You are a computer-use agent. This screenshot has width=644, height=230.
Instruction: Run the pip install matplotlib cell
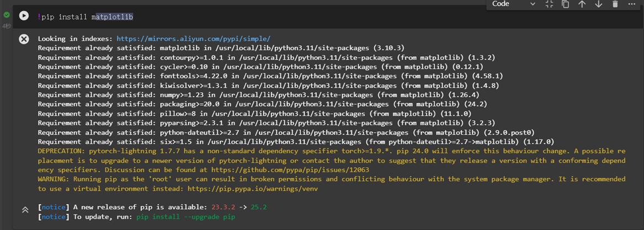[x=24, y=15]
